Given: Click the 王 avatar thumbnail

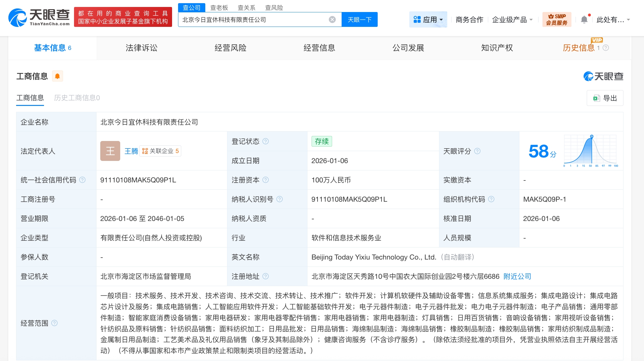Looking at the screenshot, I should (x=110, y=151).
